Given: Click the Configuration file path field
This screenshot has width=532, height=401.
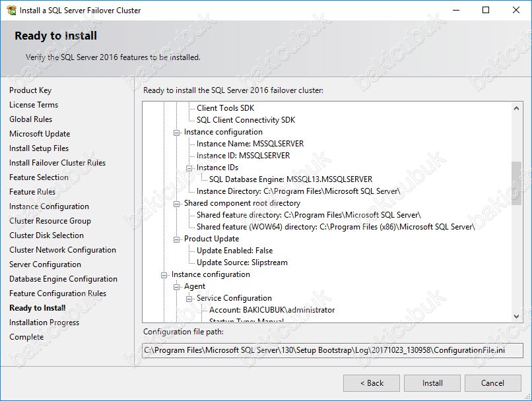Looking at the screenshot, I should pyautogui.click(x=333, y=350).
